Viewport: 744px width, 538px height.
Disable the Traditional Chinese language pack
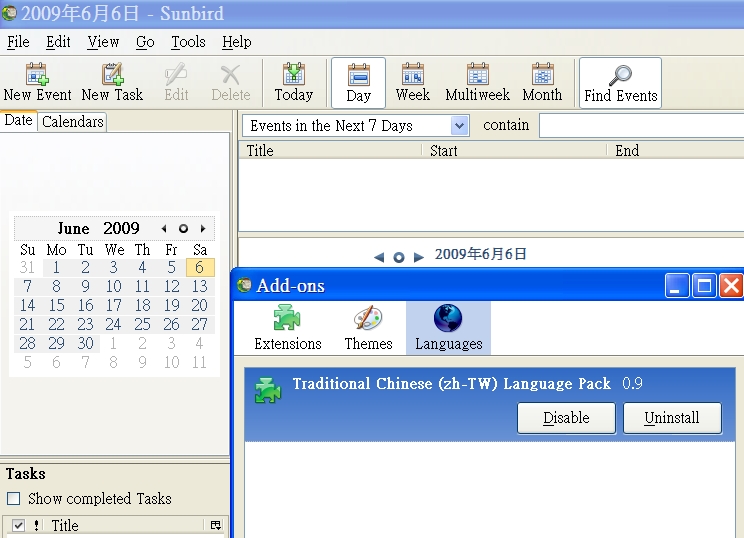[566, 418]
